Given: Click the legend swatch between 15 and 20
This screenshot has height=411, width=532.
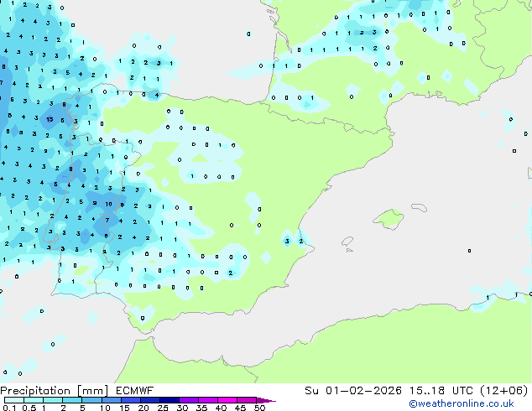Looking at the screenshot, I should pyautogui.click(x=131, y=400).
